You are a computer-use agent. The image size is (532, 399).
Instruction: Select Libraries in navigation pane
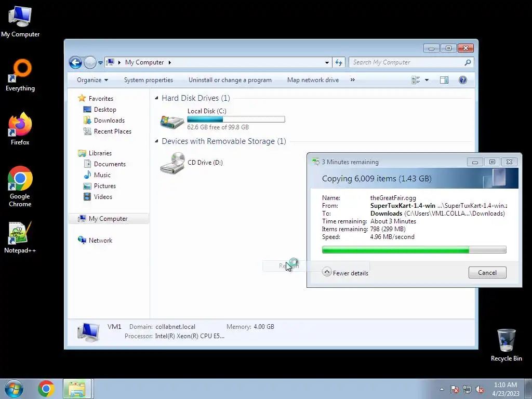[x=100, y=153]
